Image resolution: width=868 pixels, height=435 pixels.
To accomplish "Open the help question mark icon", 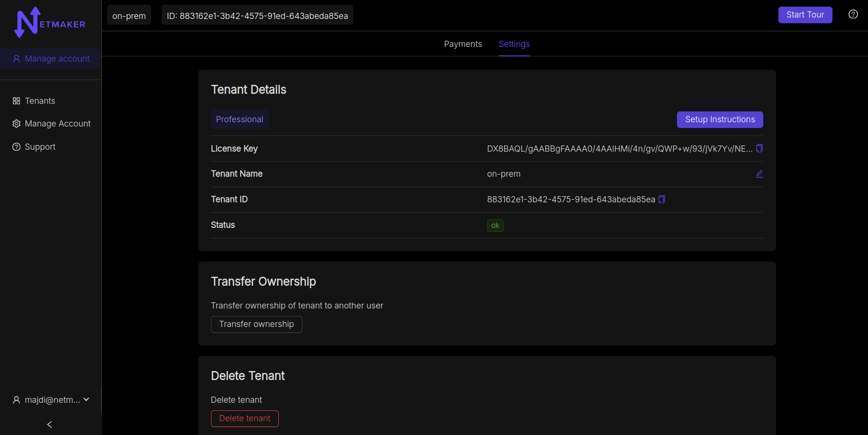I will pos(853,14).
